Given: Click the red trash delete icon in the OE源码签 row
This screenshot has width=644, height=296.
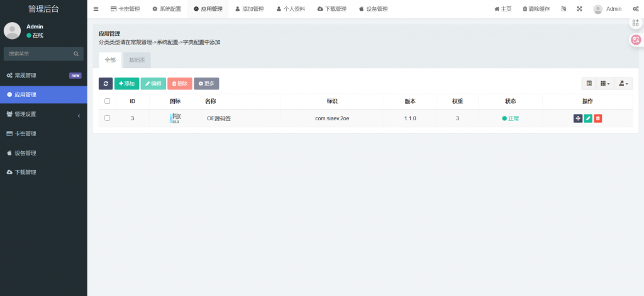Looking at the screenshot, I should click(598, 118).
